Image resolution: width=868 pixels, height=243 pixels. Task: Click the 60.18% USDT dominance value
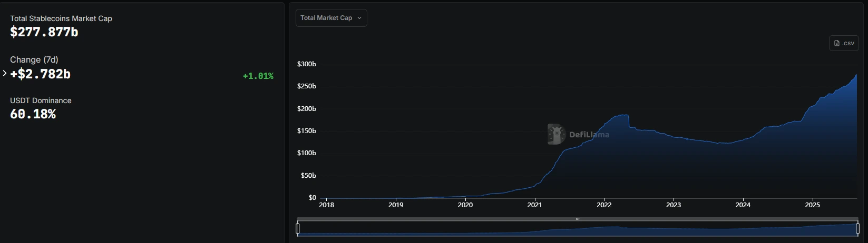(33, 114)
